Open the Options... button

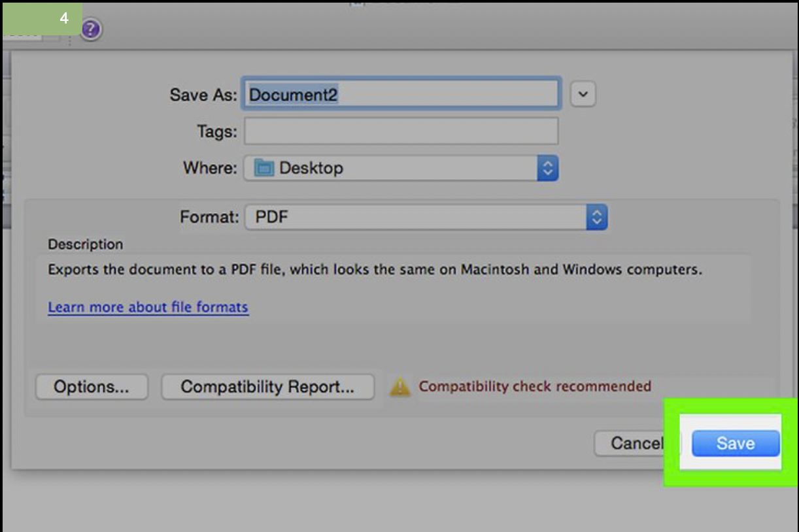92,387
